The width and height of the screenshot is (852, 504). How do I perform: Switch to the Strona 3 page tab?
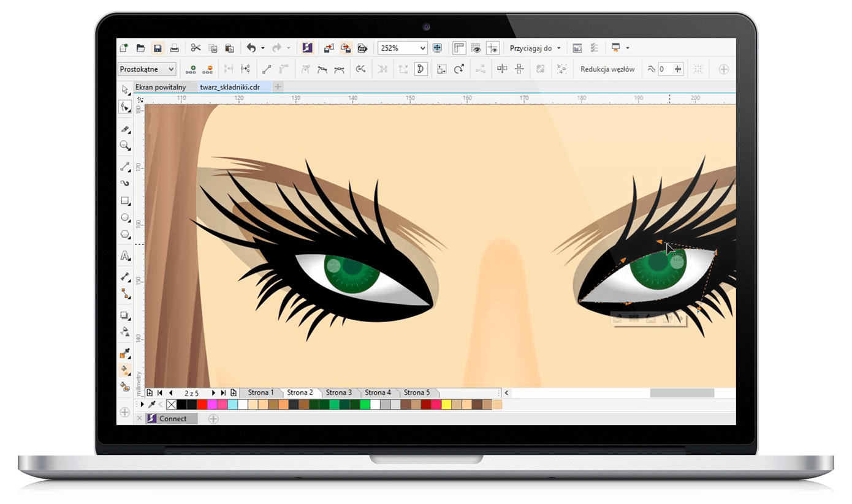(338, 393)
